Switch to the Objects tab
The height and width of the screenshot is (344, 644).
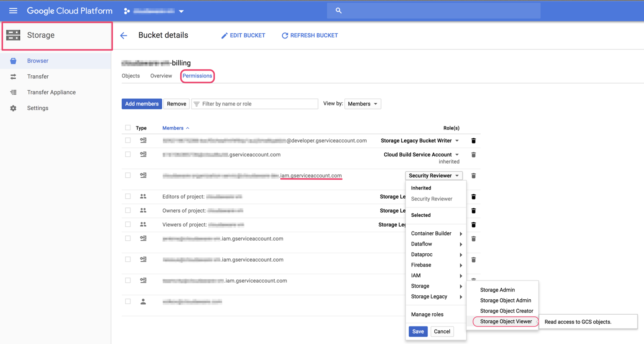coord(131,76)
